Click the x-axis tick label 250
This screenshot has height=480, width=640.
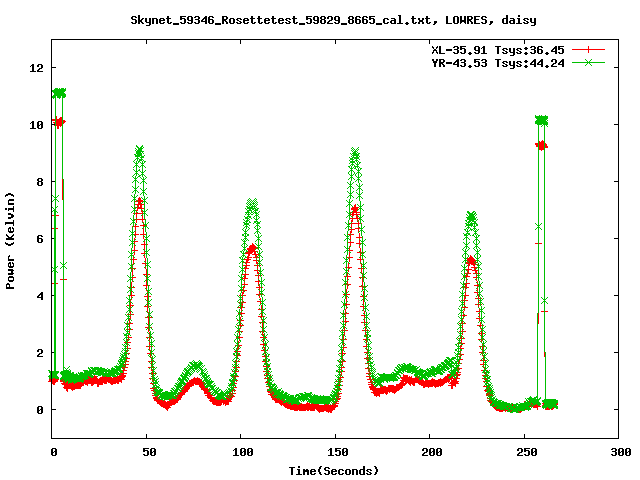click(x=526, y=452)
